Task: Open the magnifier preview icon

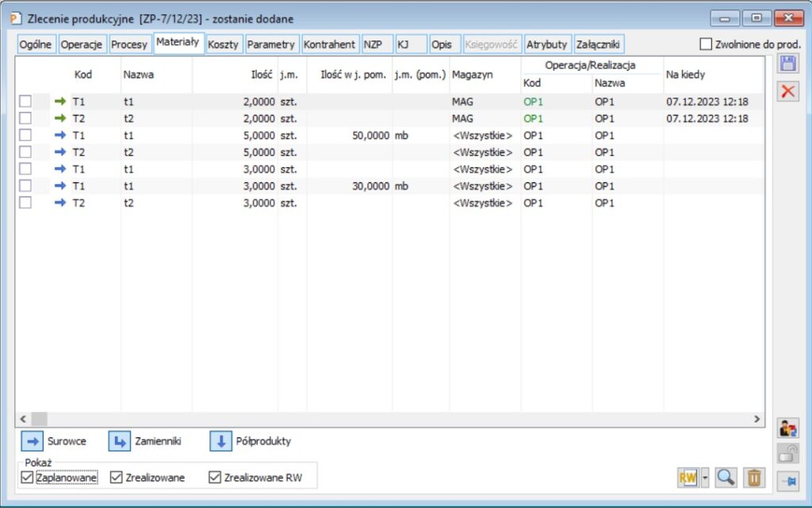Action: (x=726, y=477)
